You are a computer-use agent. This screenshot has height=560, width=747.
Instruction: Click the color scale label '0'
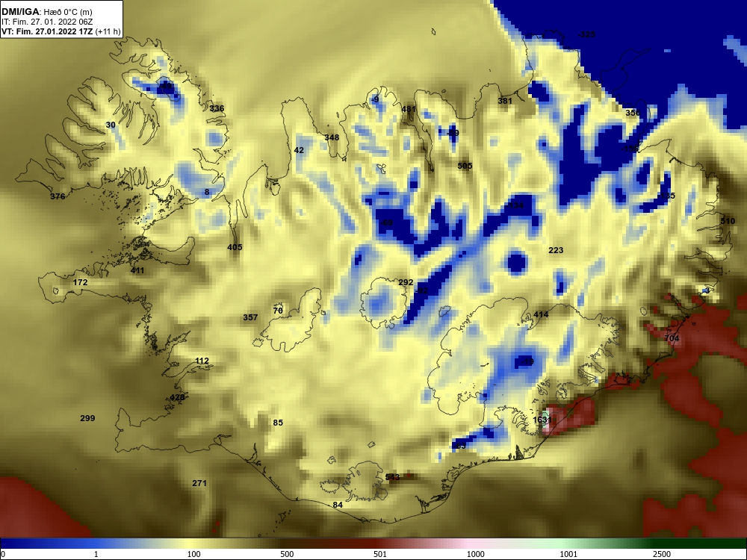tap(3, 554)
